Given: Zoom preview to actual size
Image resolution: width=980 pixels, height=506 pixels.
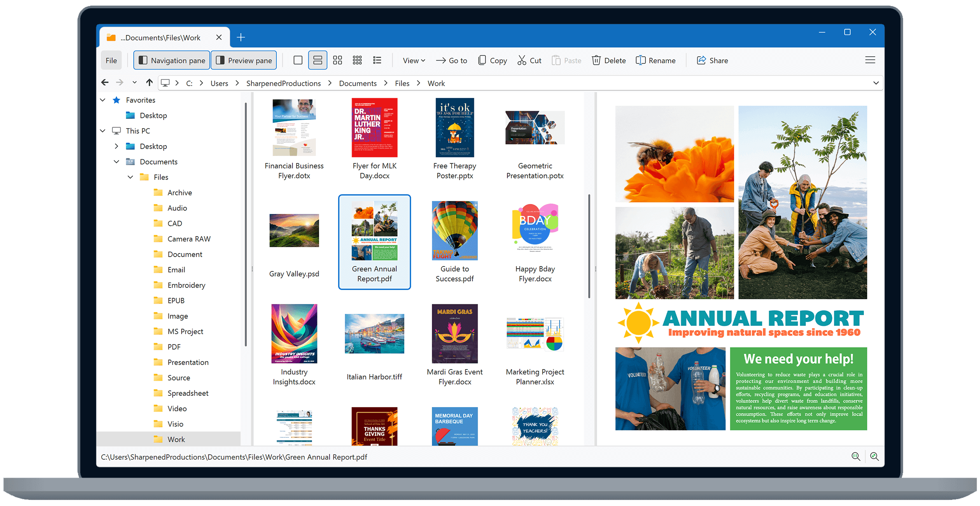Looking at the screenshot, I should [x=856, y=457].
